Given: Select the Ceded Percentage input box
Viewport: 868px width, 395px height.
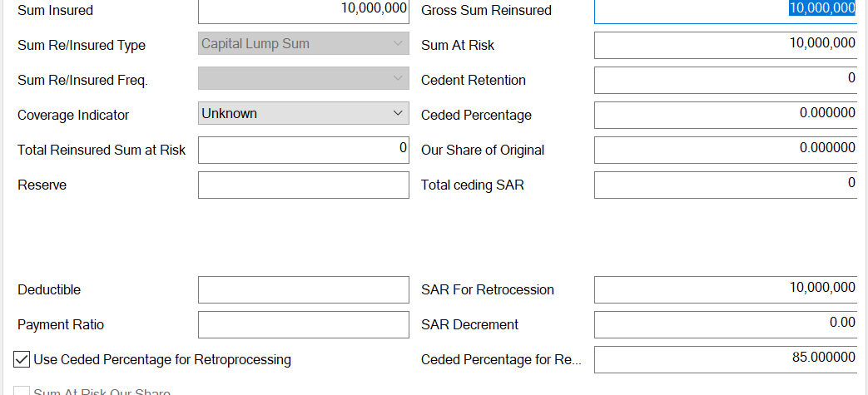Looking at the screenshot, I should 725,115.
